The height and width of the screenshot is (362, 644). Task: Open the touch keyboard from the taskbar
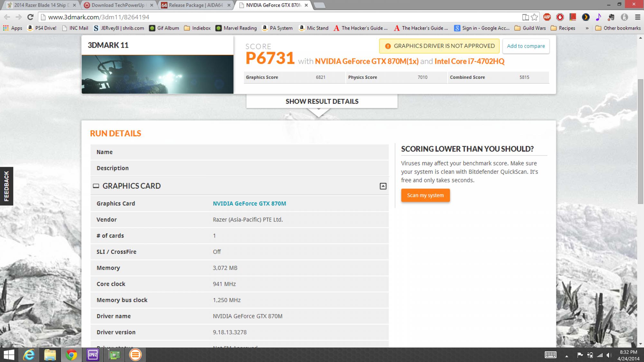(550, 355)
